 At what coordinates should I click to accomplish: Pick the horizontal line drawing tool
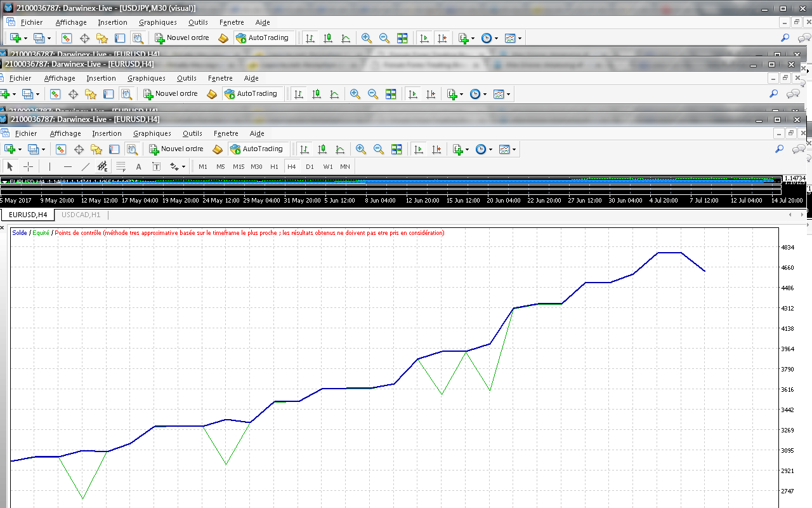coord(68,166)
